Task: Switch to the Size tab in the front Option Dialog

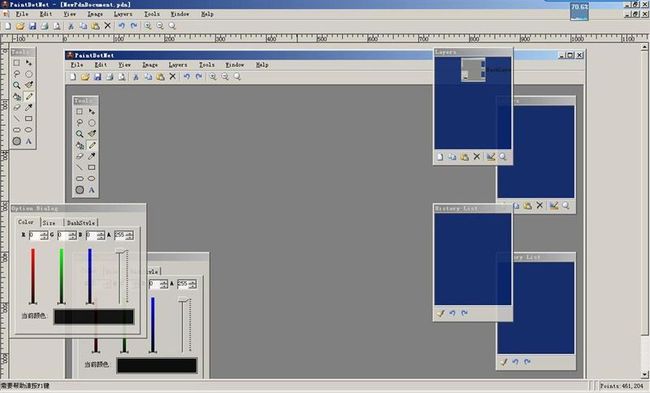Action: pos(49,223)
